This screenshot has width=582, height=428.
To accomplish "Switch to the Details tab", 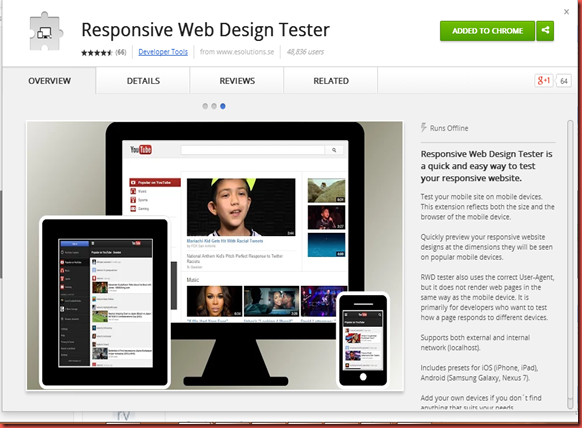I will pos(143,81).
